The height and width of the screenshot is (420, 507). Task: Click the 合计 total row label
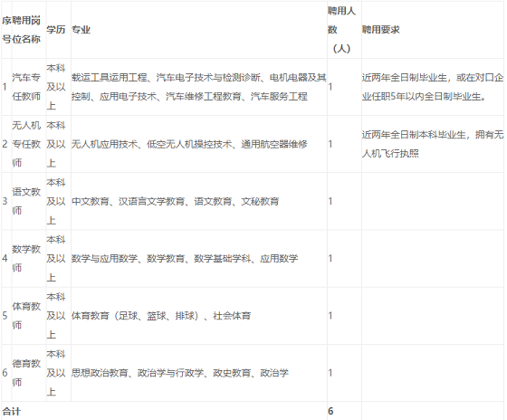coord(11,411)
